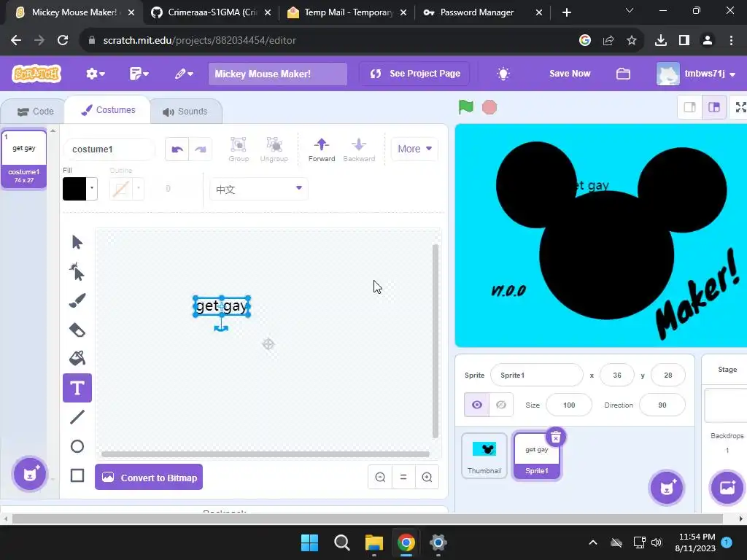Send selection Backward
Image resolution: width=747 pixels, height=560 pixels.
(x=359, y=149)
